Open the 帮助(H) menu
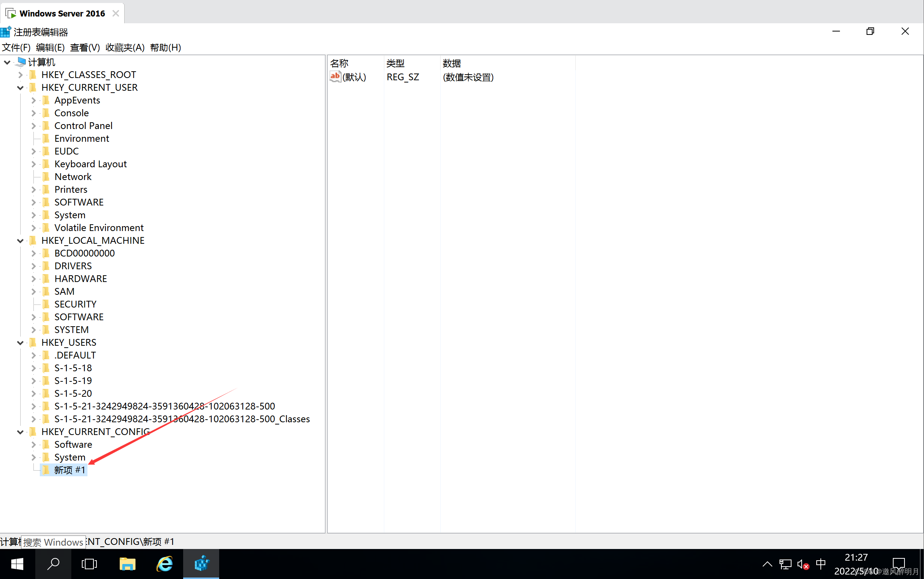This screenshot has height=579, width=924. (166, 48)
